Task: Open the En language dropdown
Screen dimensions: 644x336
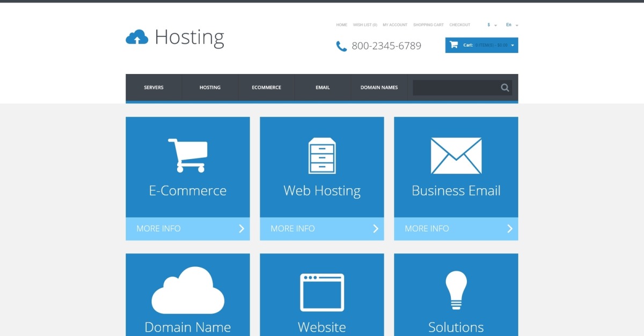Action: coord(512,25)
